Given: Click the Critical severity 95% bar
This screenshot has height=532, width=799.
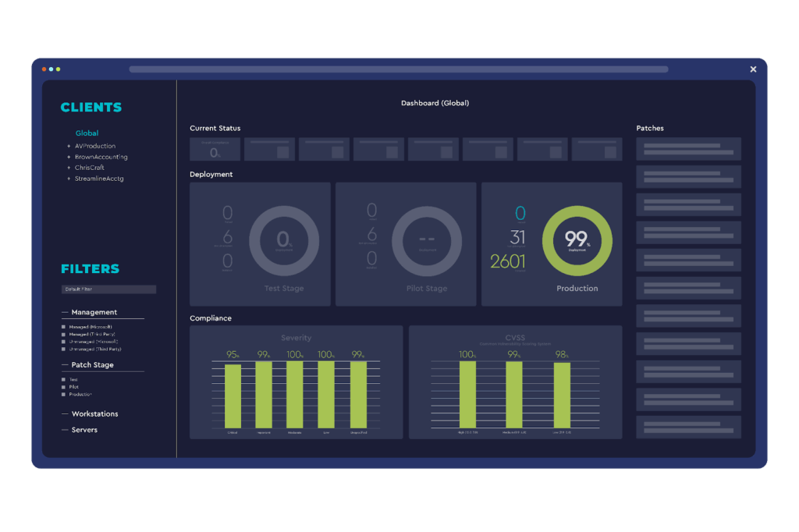Looking at the screenshot, I should 233,395.
